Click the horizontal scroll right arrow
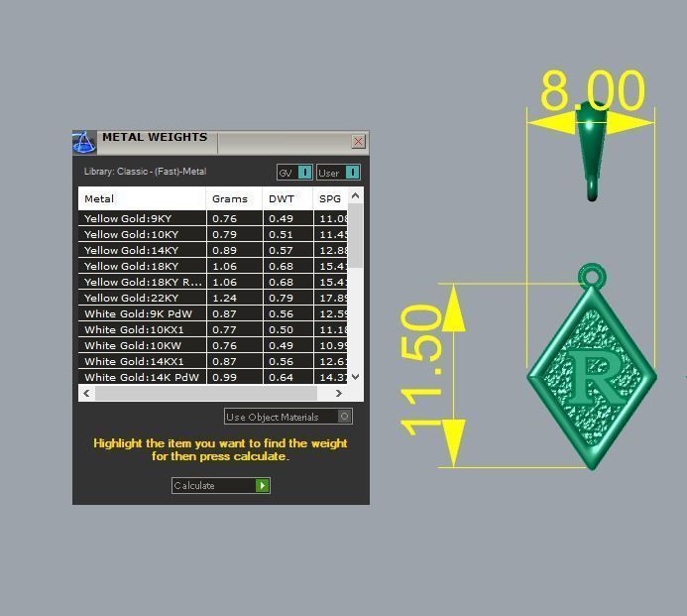Image resolution: width=687 pixels, height=616 pixels. (338, 393)
